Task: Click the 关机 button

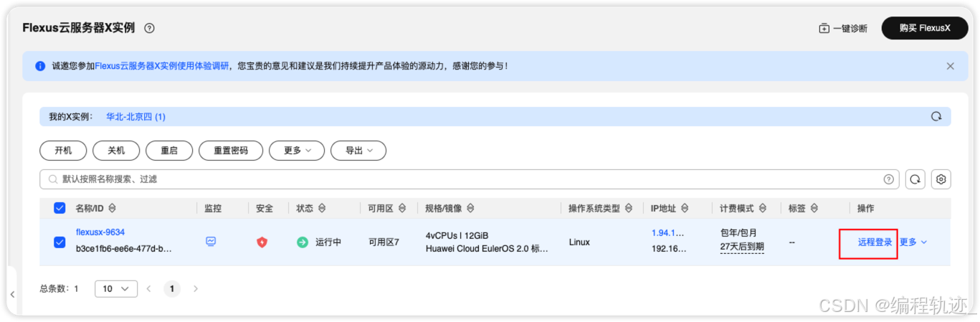Action: (116, 151)
